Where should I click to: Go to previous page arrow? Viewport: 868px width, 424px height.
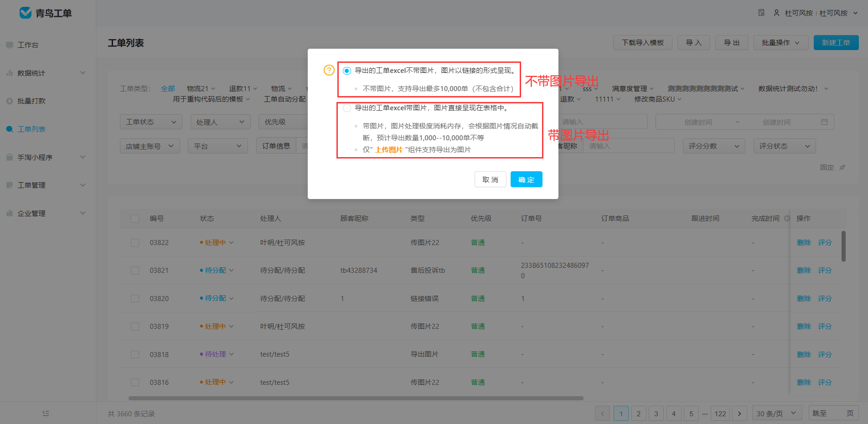(602, 414)
